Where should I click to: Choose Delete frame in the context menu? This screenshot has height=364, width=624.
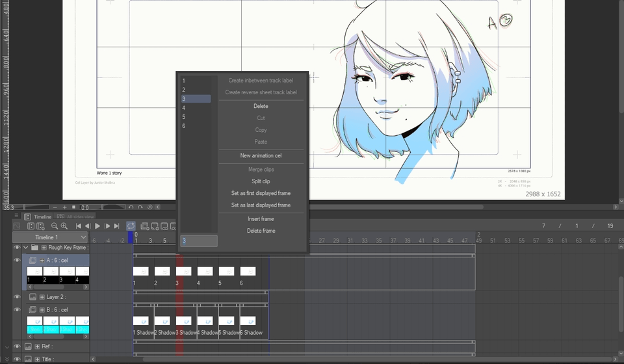pos(261,231)
